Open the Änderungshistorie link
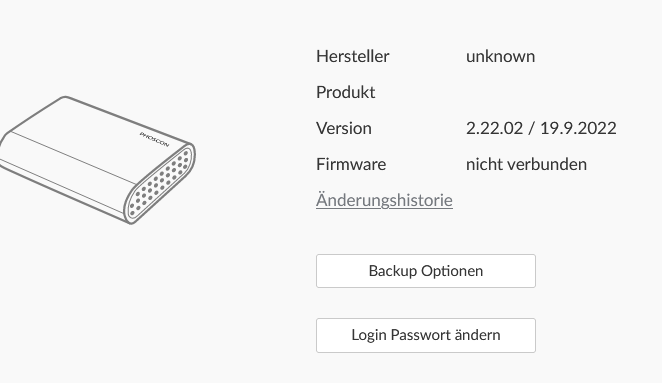This screenshot has height=383, width=662. click(384, 200)
